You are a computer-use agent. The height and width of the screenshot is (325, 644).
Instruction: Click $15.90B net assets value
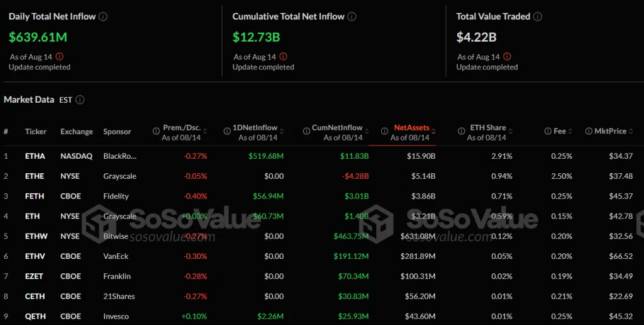coord(421,156)
